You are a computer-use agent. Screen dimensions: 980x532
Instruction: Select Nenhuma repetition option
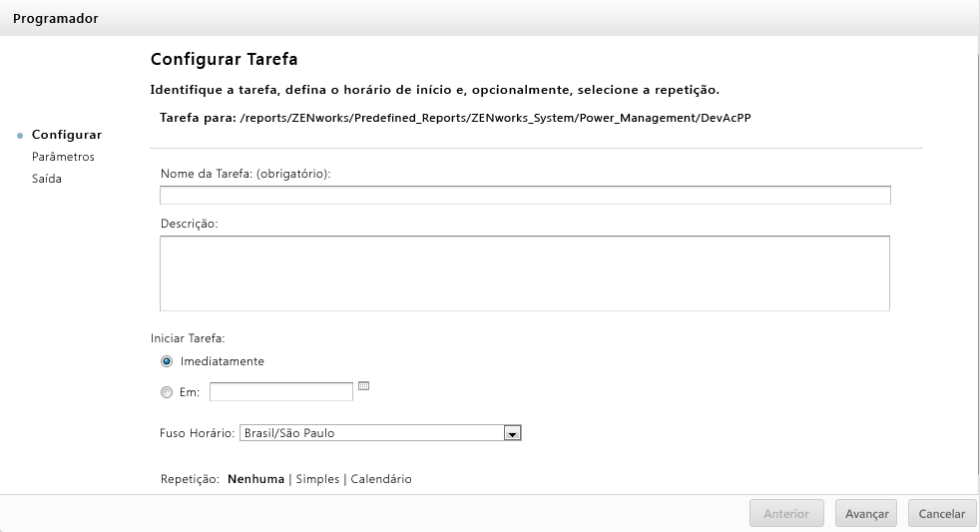(255, 479)
